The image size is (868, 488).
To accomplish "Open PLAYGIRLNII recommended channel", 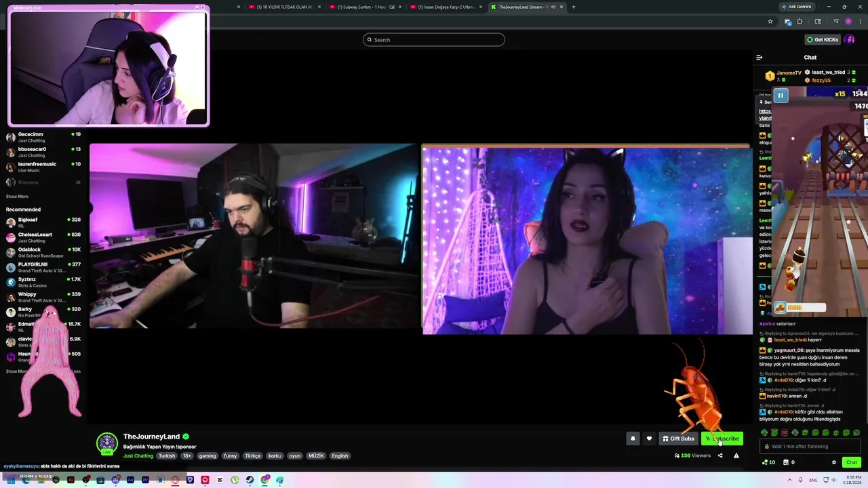I will [43, 267].
